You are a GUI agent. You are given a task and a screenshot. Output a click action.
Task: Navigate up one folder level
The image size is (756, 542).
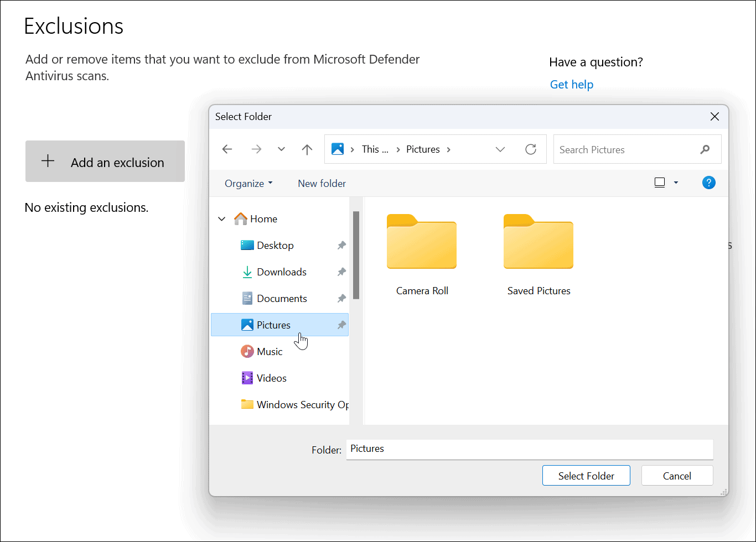point(307,149)
